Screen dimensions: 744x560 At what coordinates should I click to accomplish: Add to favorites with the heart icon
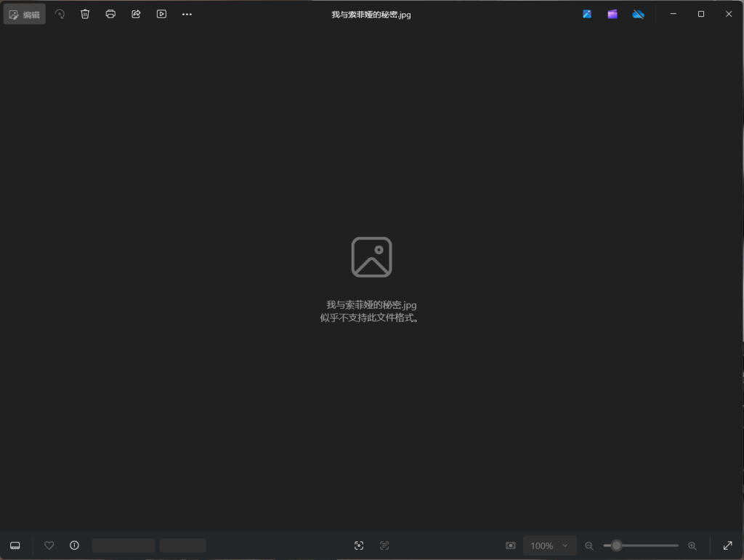click(x=49, y=545)
